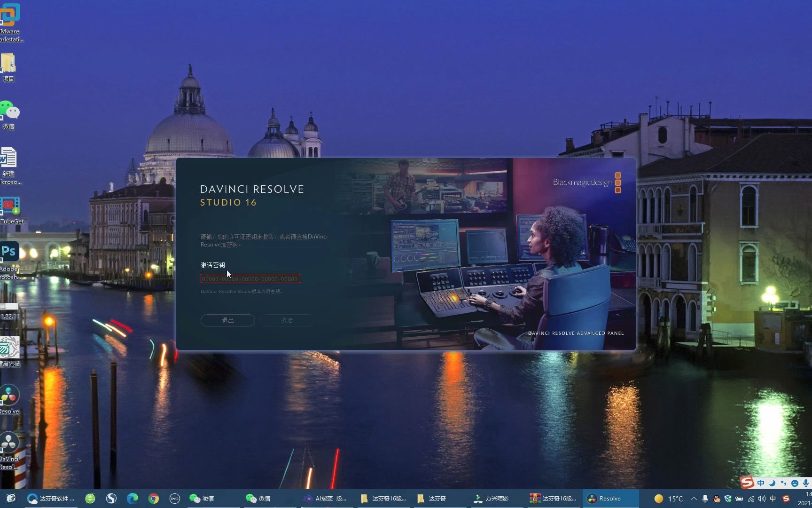Select the 微信 WeChat desktop shortcut

(9, 115)
